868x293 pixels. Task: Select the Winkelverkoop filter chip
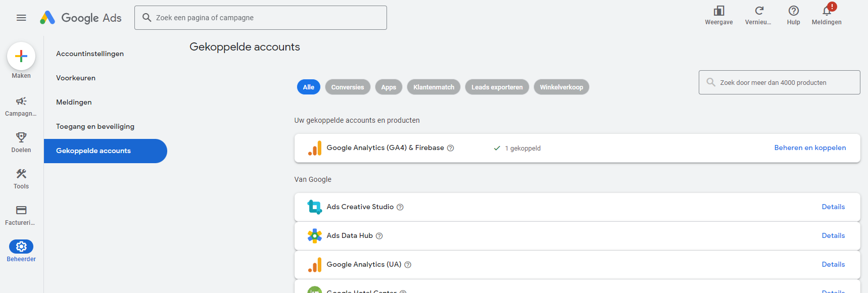(561, 87)
